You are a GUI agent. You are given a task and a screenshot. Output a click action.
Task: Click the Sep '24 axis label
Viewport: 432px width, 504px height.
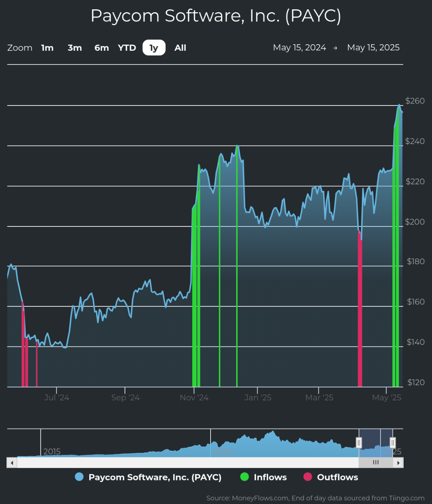[x=125, y=398]
